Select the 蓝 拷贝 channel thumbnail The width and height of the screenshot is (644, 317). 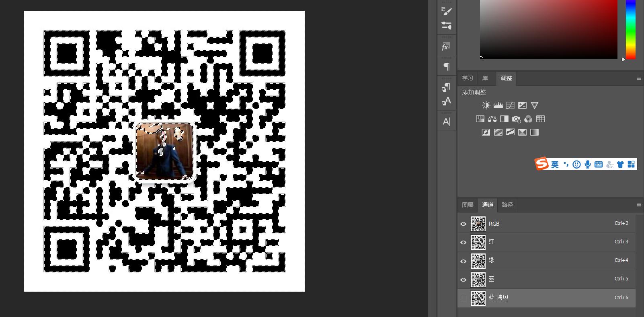(x=478, y=298)
